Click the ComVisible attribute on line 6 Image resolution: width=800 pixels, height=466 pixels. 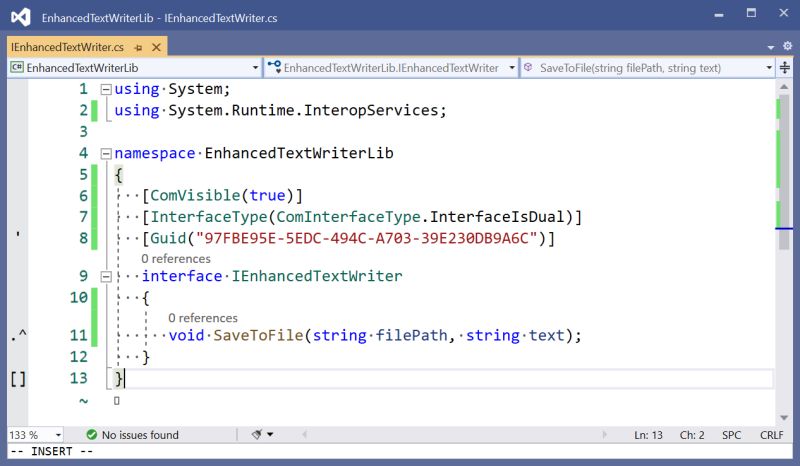195,195
